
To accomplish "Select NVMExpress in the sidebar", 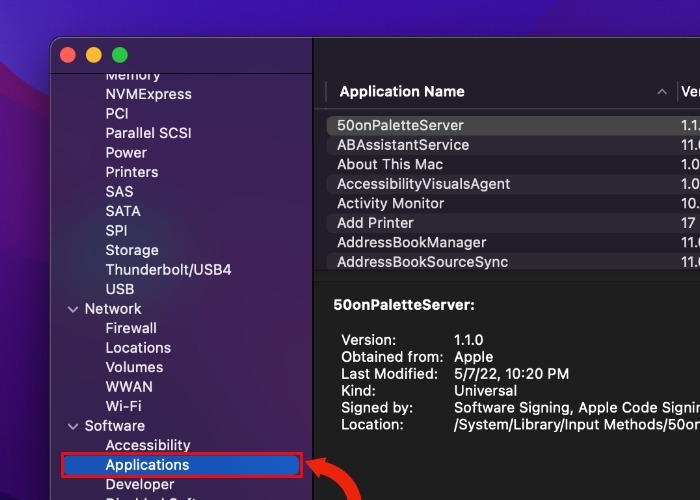I will (149, 94).
